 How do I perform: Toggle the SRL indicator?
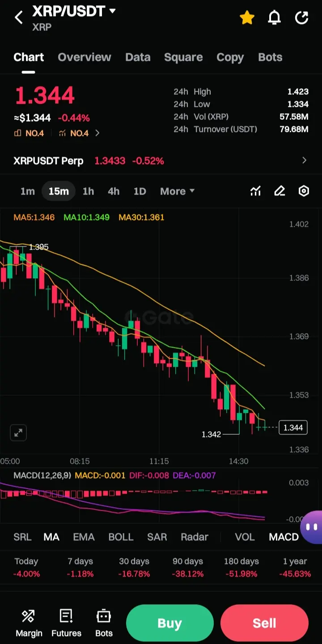(x=22, y=537)
